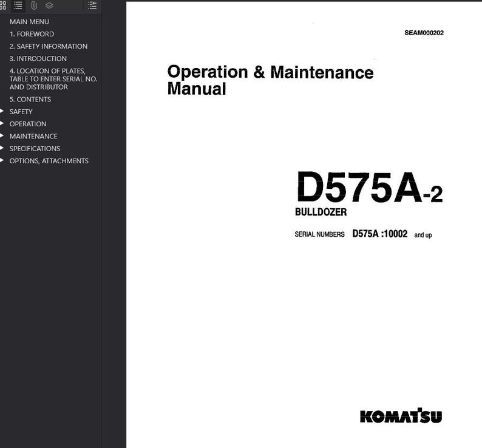The width and height of the screenshot is (482, 448).
Task: Click the current outline item button
Action: 92,5
